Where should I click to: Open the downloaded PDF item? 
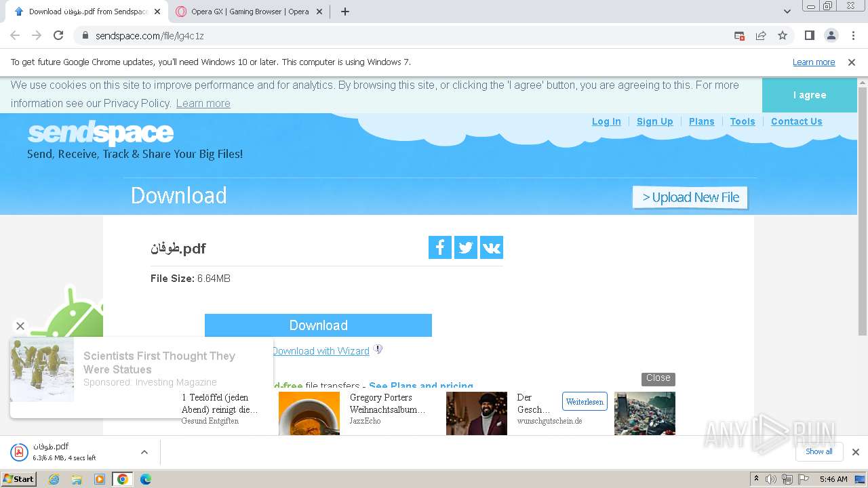(64, 452)
